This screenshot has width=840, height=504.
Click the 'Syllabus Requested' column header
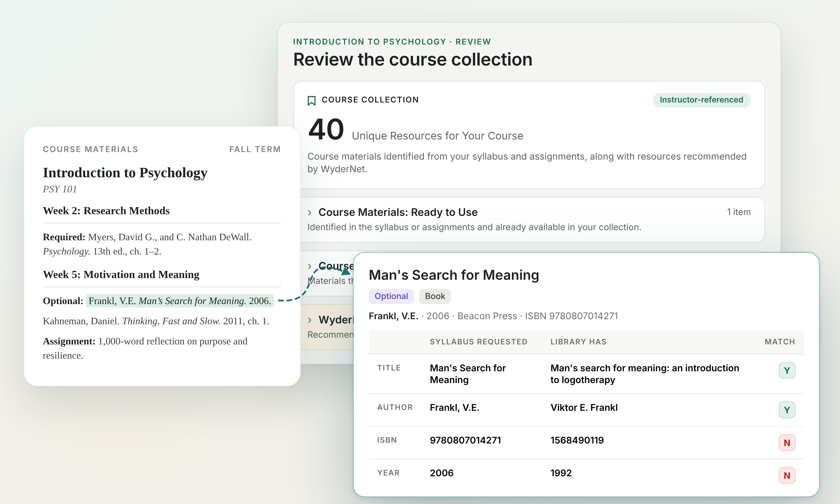(479, 342)
